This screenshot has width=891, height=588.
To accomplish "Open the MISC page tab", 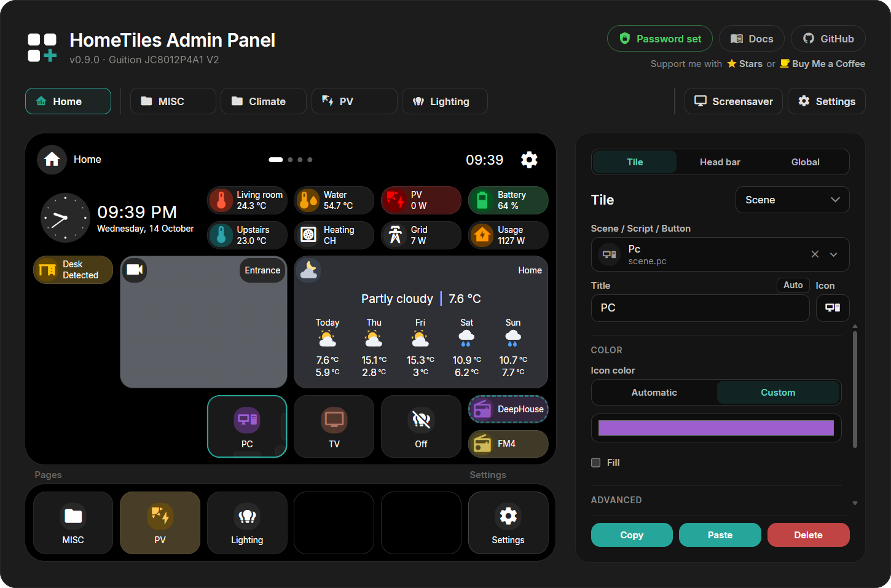I will coord(173,101).
